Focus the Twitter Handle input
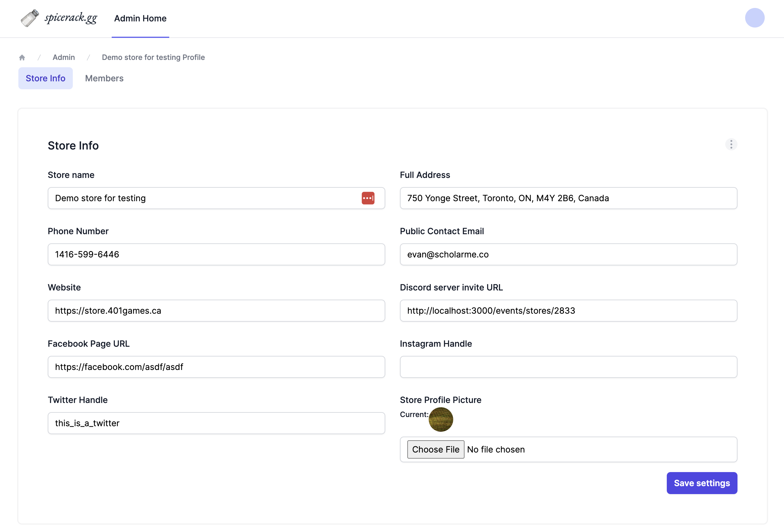 (216, 423)
